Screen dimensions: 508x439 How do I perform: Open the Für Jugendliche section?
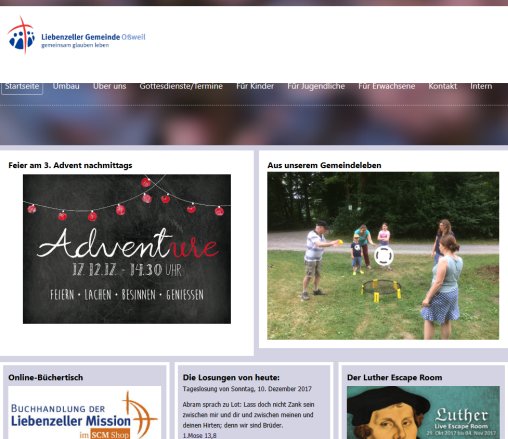coord(316,86)
